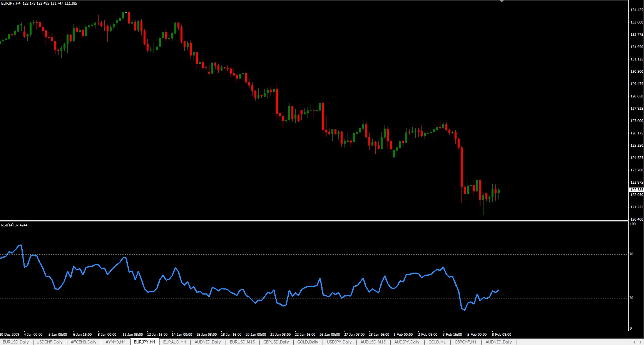Select the 129.475 price scale label
The width and height of the screenshot is (644, 345).
[x=637, y=84]
